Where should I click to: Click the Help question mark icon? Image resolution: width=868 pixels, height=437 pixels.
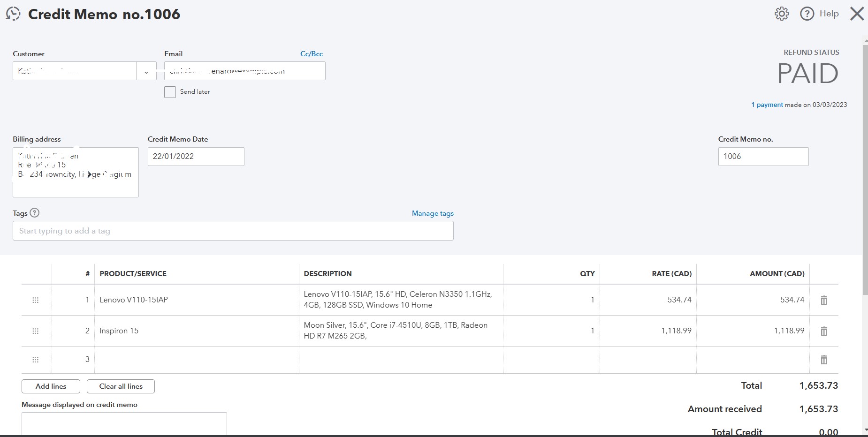807,14
